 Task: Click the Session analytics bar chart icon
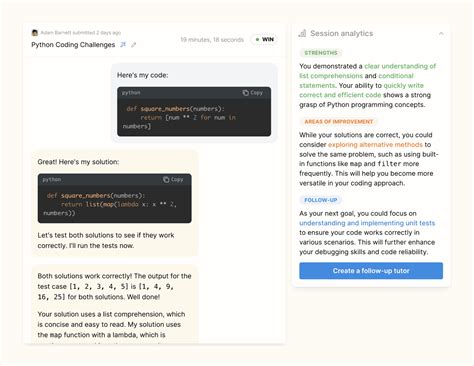tap(302, 33)
